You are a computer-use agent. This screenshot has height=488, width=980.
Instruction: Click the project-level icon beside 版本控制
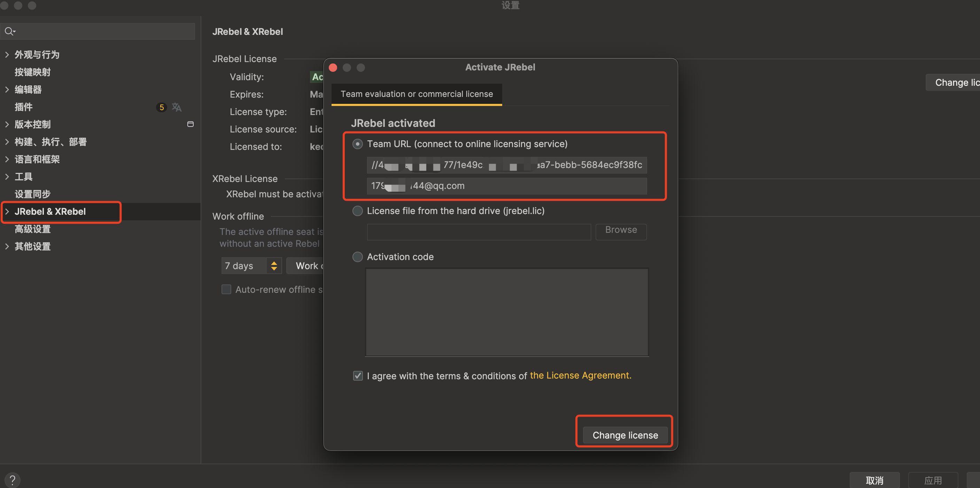pyautogui.click(x=190, y=124)
